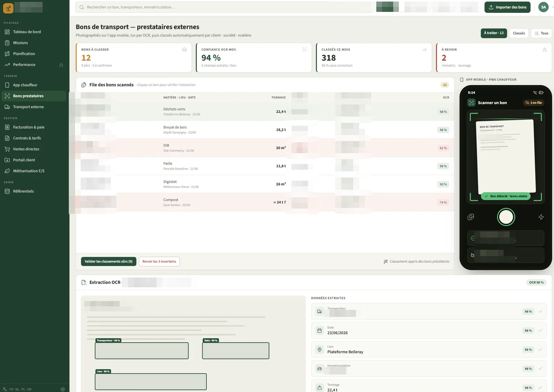Click the Bon détecté · tenez stable pill

click(x=506, y=196)
